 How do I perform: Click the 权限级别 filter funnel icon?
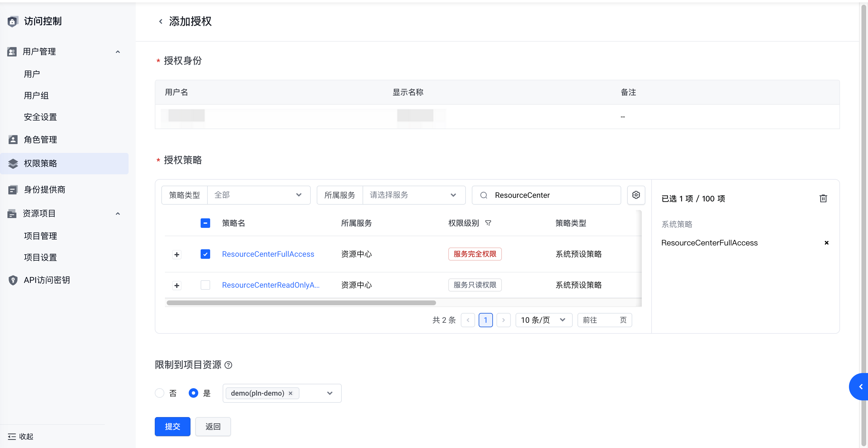pyautogui.click(x=488, y=223)
